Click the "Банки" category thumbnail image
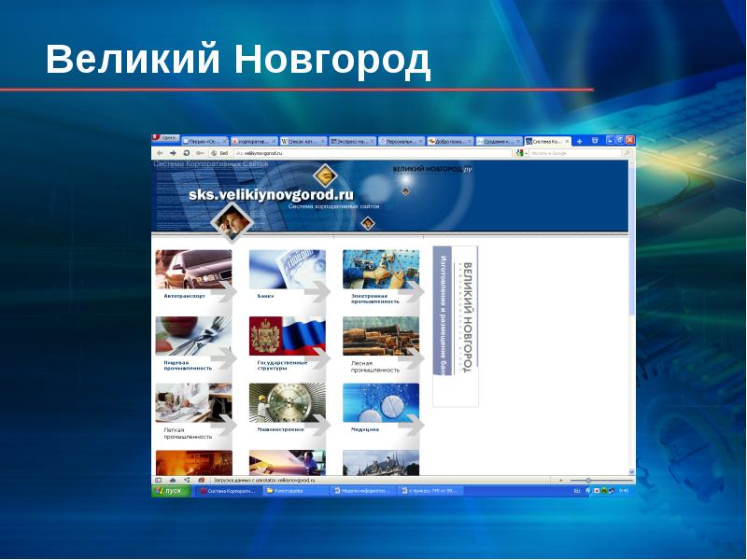 pyautogui.click(x=287, y=269)
